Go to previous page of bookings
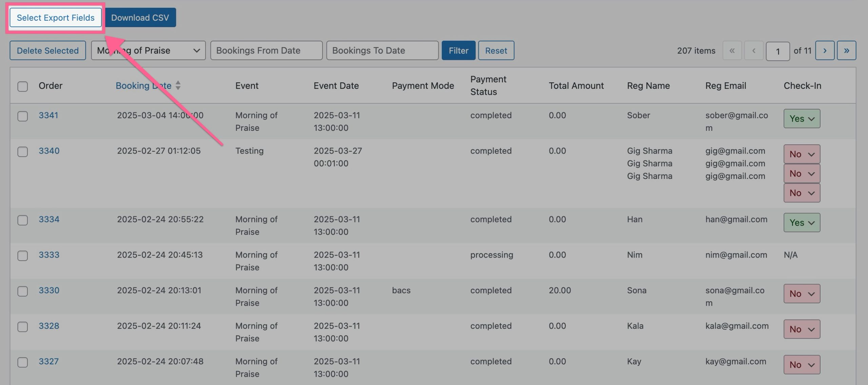Viewport: 868px width, 385px height. pyautogui.click(x=754, y=50)
